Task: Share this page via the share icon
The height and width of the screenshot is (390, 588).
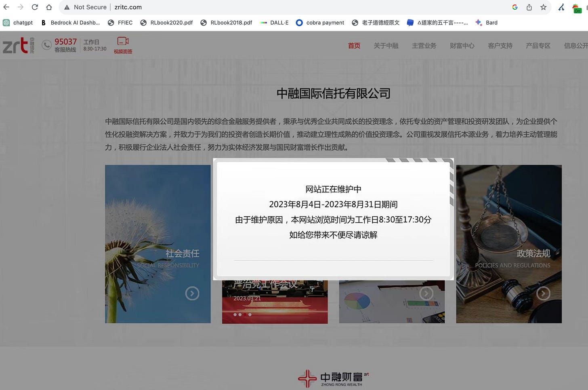Action: 529,7
